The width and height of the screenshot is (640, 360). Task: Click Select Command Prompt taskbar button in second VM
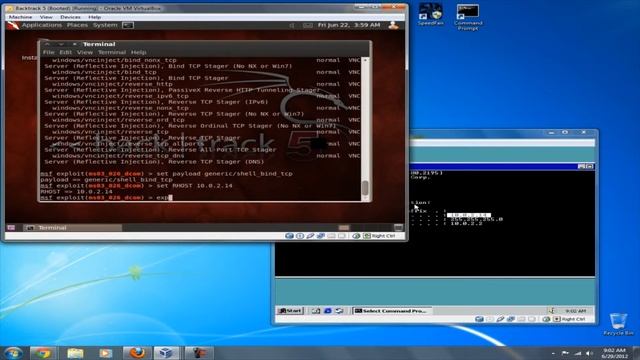point(392,311)
